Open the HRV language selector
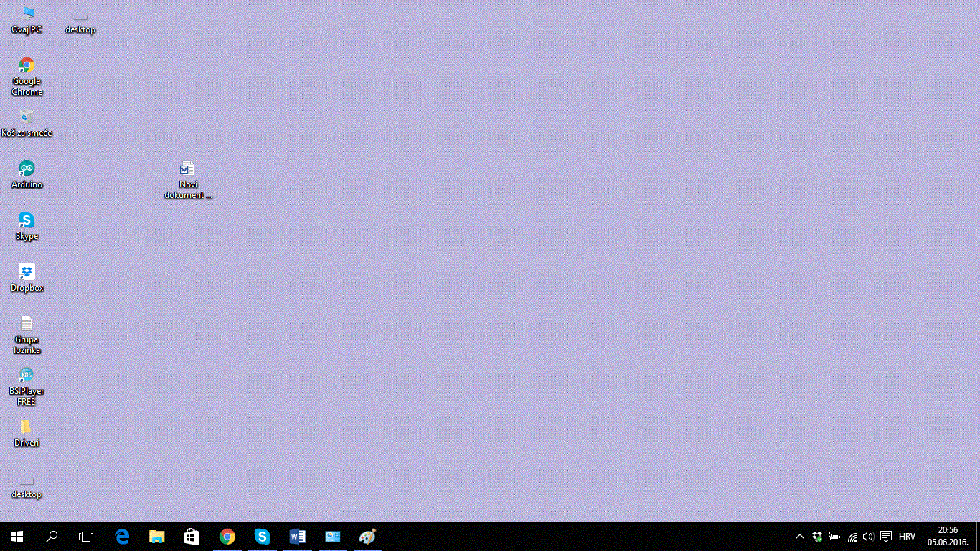The image size is (980, 551). click(906, 536)
